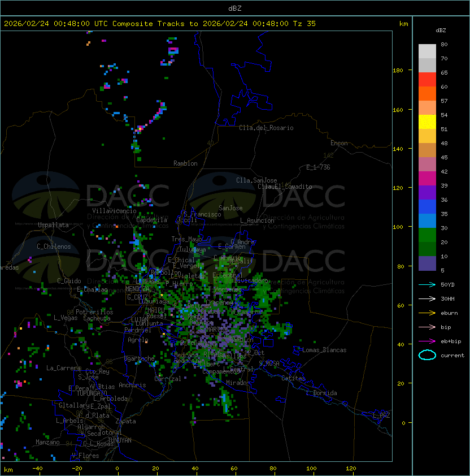Viewport: 470px width, 476px height.
Task: Click the 'MENDOZA' map label
Action: pos(137,288)
